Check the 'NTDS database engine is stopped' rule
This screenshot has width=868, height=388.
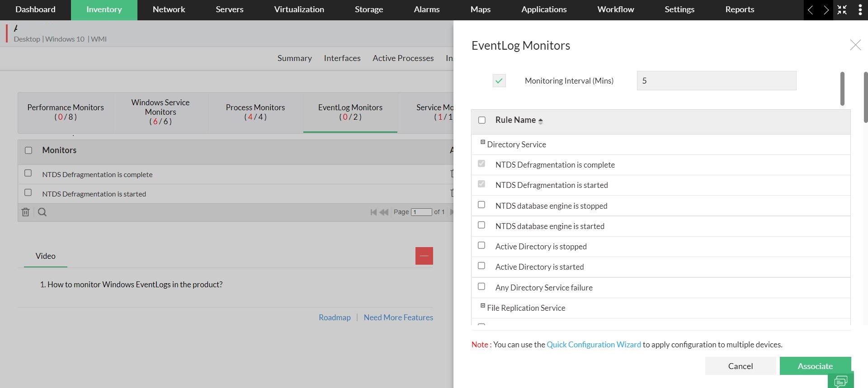click(481, 205)
